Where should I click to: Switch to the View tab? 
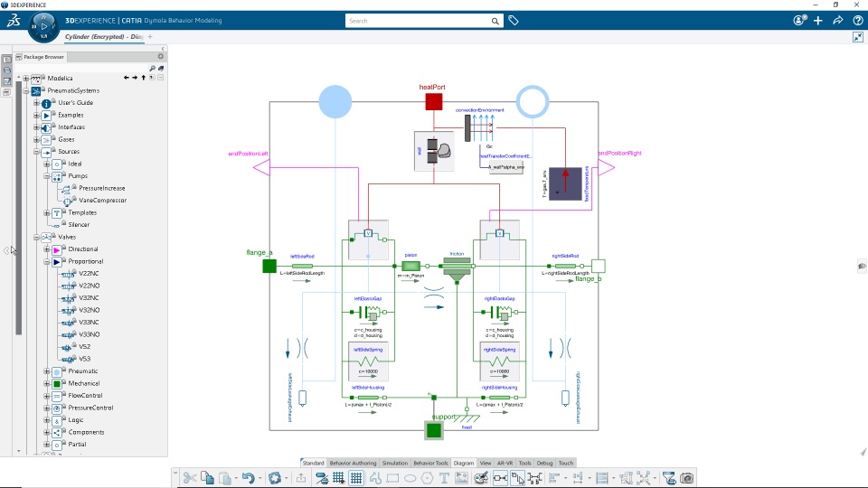(486, 463)
